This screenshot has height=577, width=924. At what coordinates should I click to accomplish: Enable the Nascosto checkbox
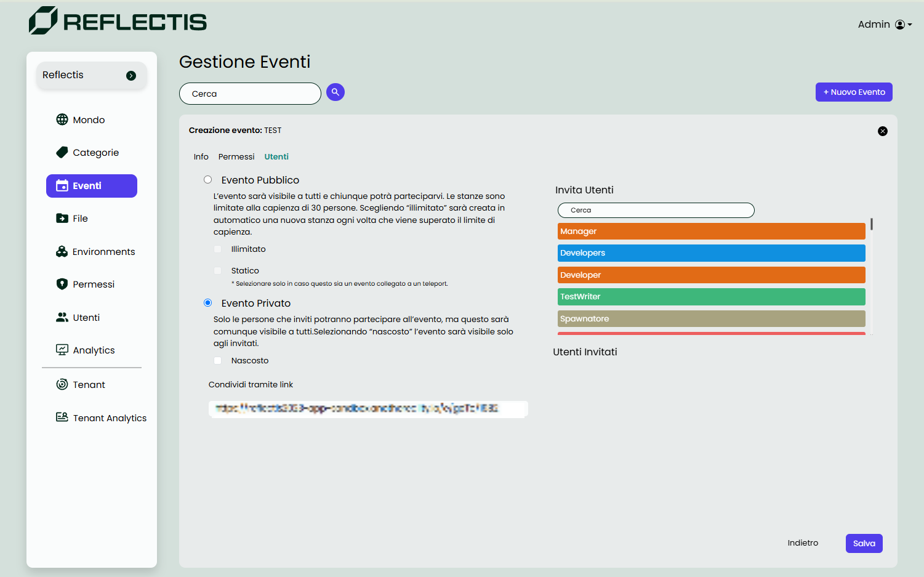coord(217,360)
